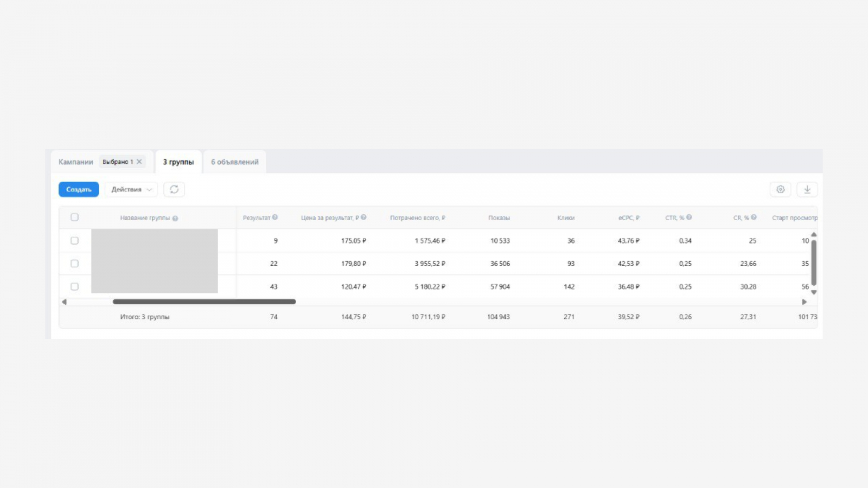Image resolution: width=868 pixels, height=488 pixels.
Task: Click the 0,34 CTR cell
Action: coord(685,241)
